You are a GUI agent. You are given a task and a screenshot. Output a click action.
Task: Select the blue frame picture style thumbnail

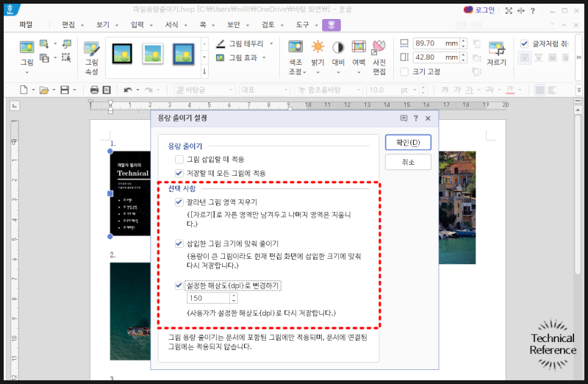183,54
